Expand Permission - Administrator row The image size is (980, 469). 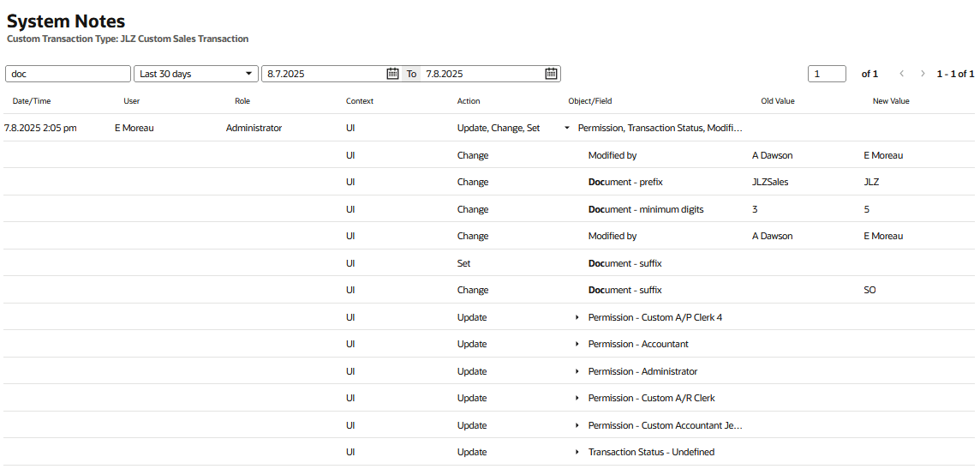click(577, 371)
